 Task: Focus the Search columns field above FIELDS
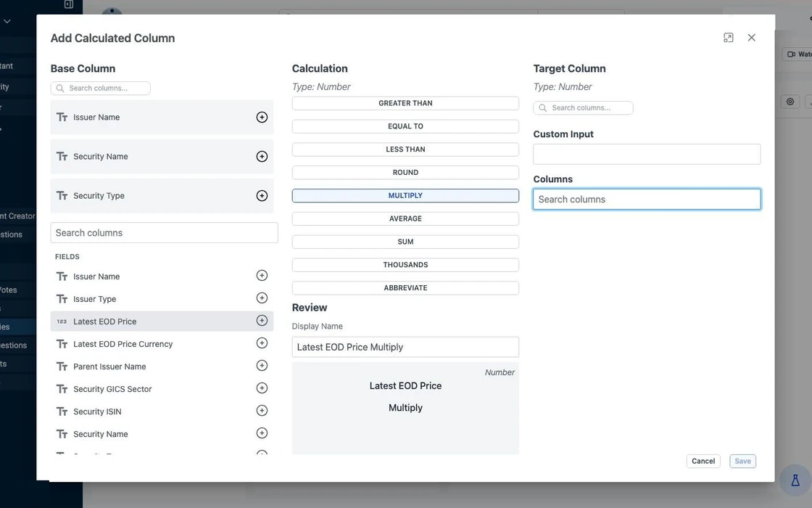pyautogui.click(x=164, y=233)
